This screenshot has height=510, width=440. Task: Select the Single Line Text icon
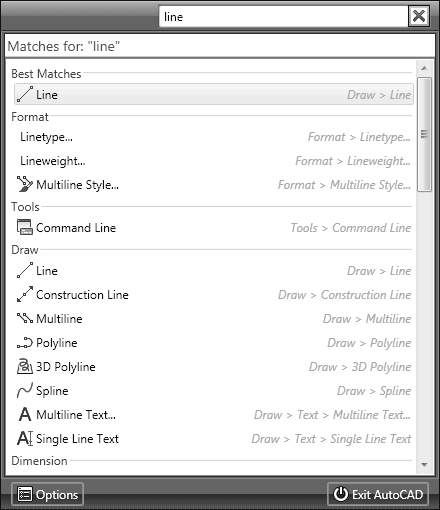pos(25,438)
